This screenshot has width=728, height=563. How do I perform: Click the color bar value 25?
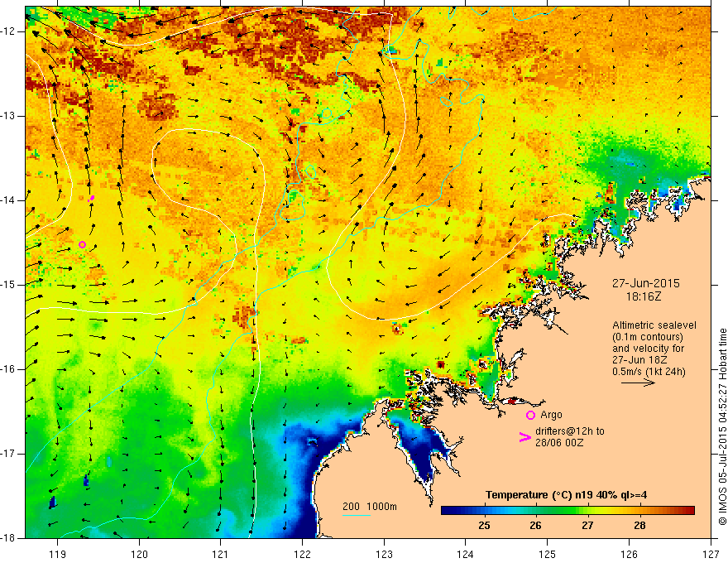pos(484,526)
